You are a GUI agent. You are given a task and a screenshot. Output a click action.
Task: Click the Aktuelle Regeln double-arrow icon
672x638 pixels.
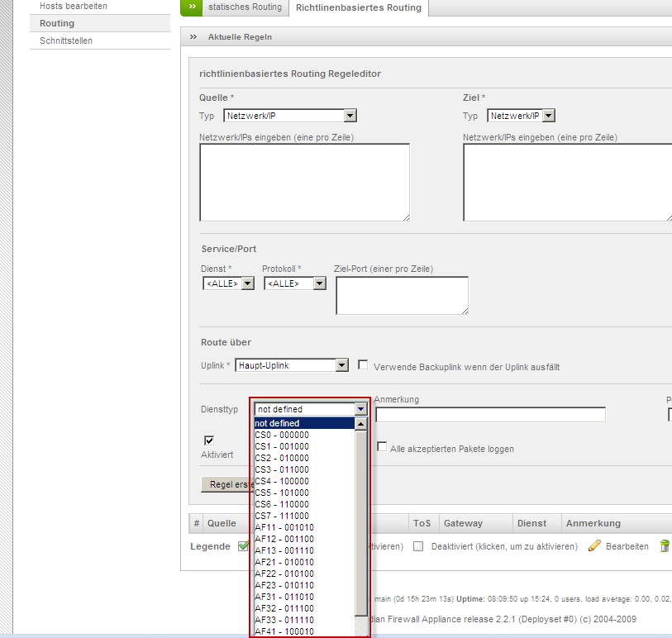(x=193, y=37)
